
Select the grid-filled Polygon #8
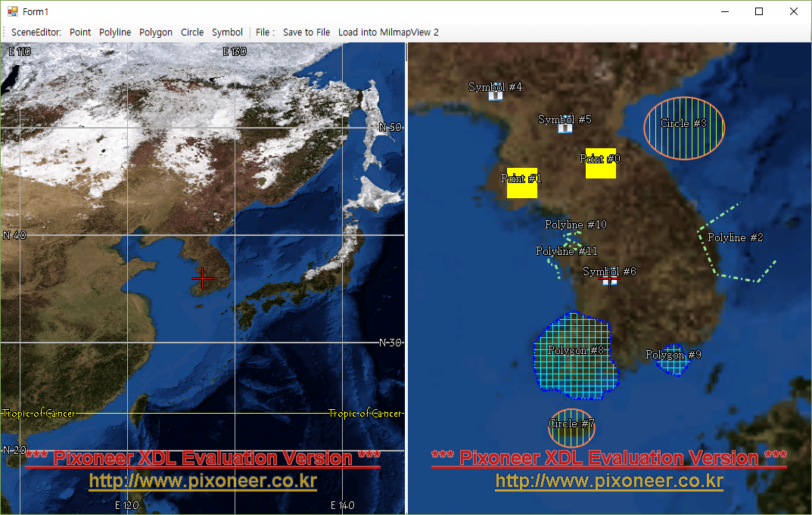(x=576, y=356)
